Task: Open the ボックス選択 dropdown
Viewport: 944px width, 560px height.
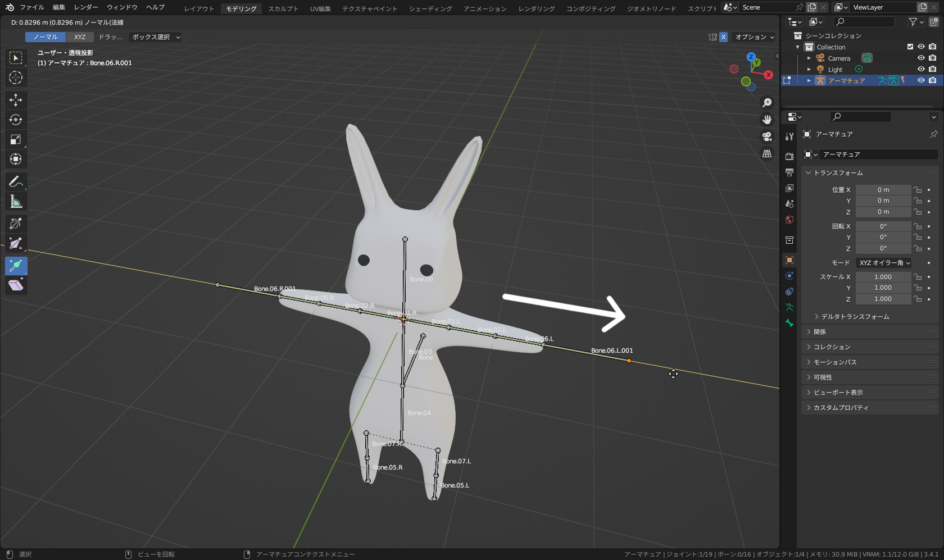Action: [156, 37]
